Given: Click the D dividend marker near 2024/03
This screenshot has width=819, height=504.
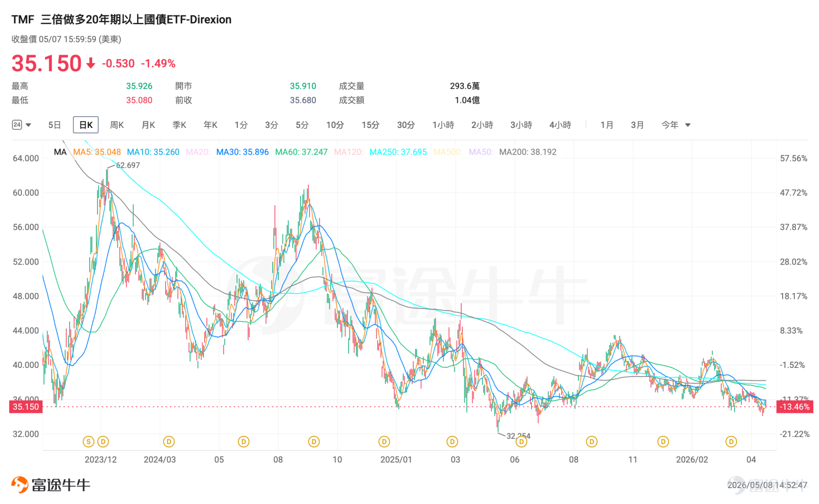Looking at the screenshot, I should coord(168,442).
